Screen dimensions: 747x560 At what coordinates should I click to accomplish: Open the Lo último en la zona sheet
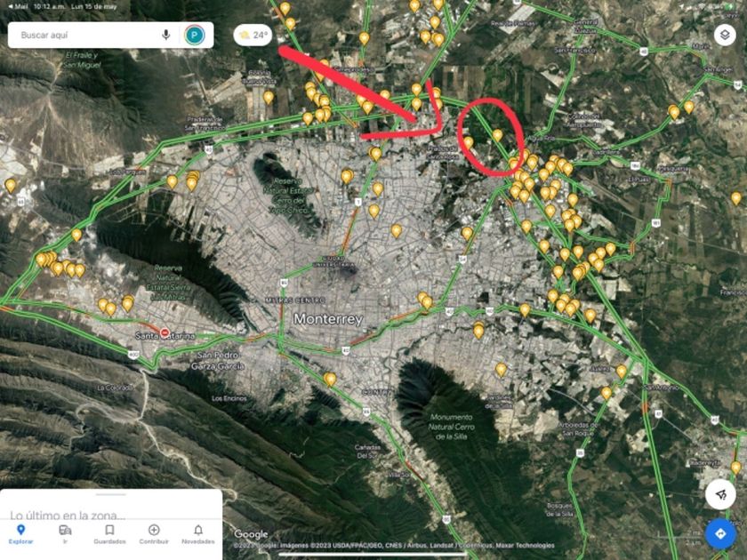68,515
